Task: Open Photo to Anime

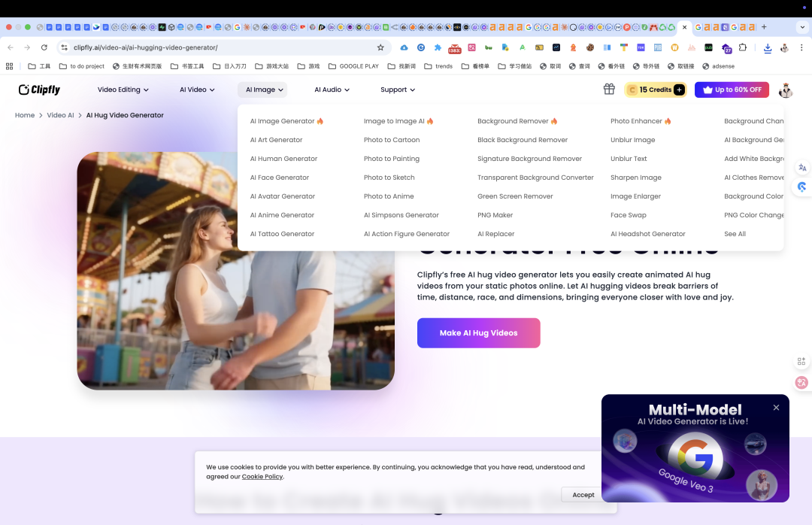Action: click(389, 196)
